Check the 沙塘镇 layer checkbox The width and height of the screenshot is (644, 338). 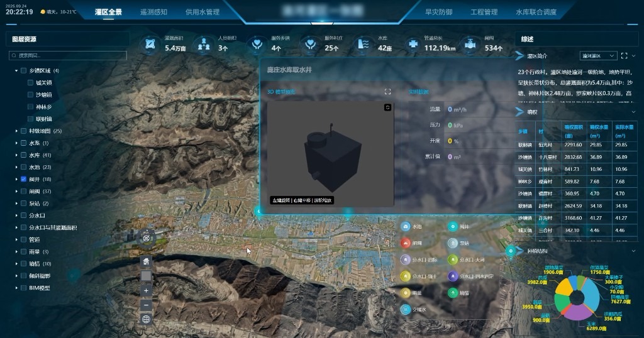coord(30,95)
